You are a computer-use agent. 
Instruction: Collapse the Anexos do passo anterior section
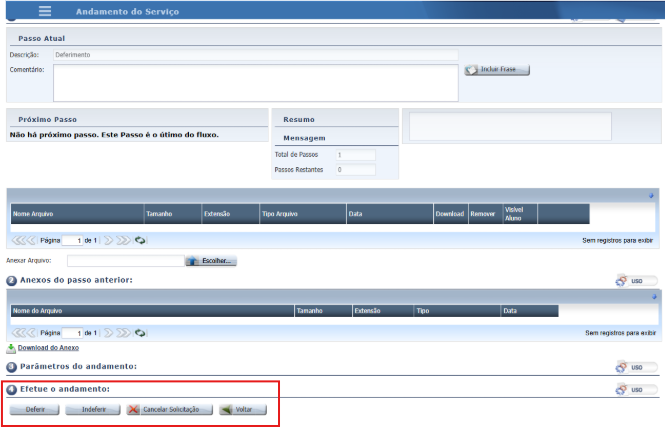point(12,280)
